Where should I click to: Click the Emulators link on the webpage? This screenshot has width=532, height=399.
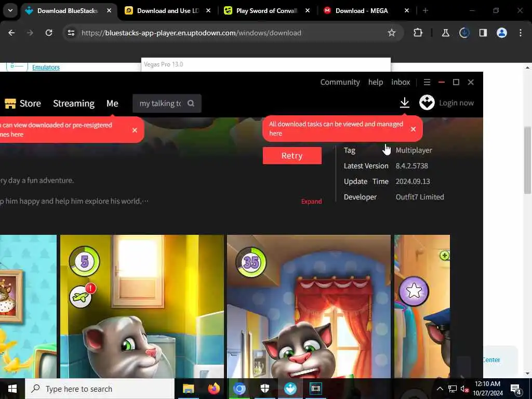click(46, 67)
